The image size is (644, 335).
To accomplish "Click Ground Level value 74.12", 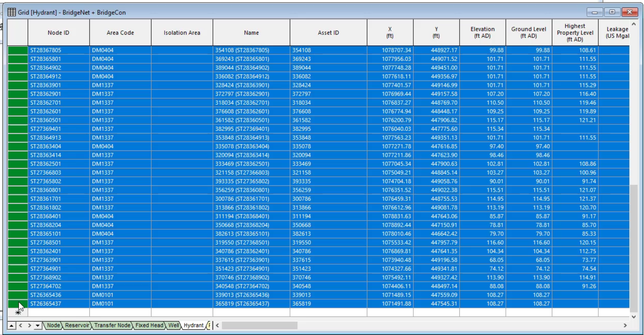I will tap(529, 269).
